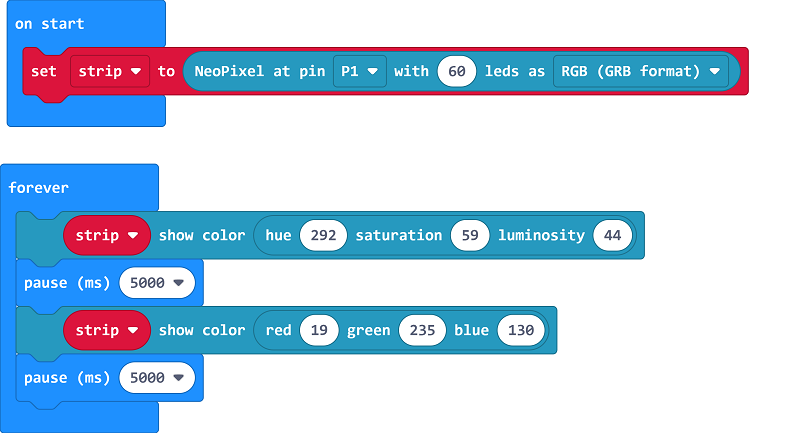
Task: Click the NeoPixel at pin block label
Action: [259, 72]
